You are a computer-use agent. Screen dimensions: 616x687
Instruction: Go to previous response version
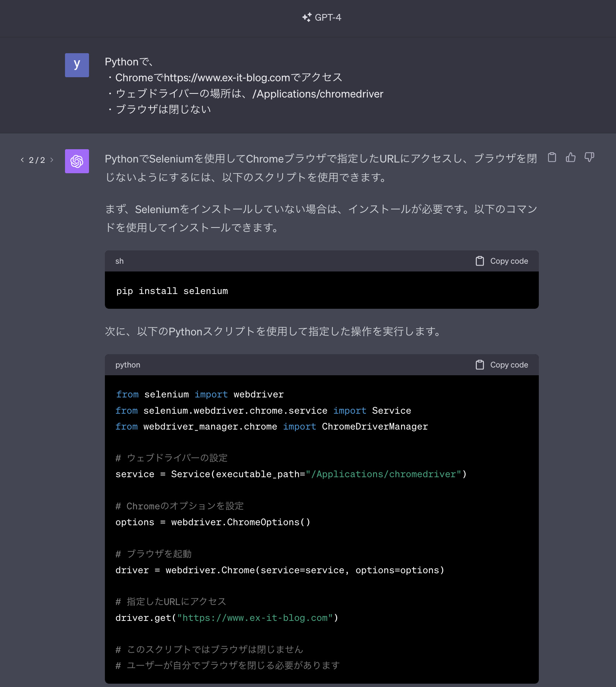tap(22, 160)
